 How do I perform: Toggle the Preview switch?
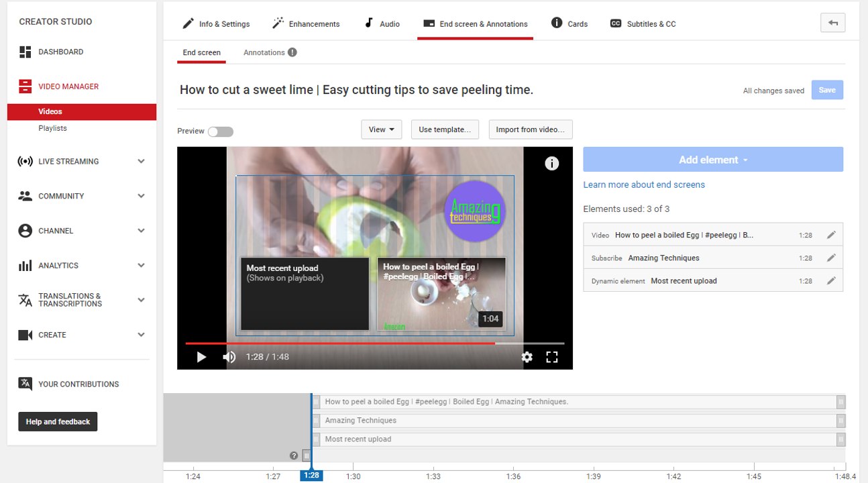click(220, 131)
